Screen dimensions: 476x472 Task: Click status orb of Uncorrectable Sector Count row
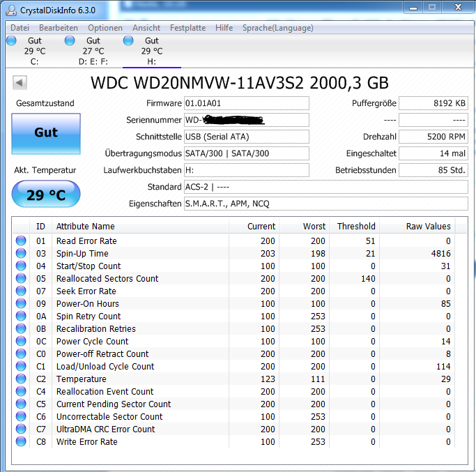tap(21, 416)
